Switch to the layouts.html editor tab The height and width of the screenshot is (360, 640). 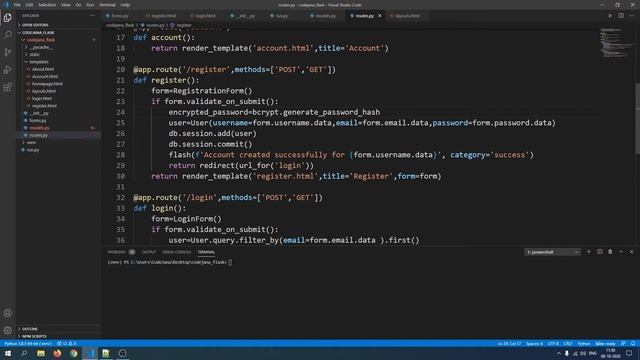tap(407, 16)
